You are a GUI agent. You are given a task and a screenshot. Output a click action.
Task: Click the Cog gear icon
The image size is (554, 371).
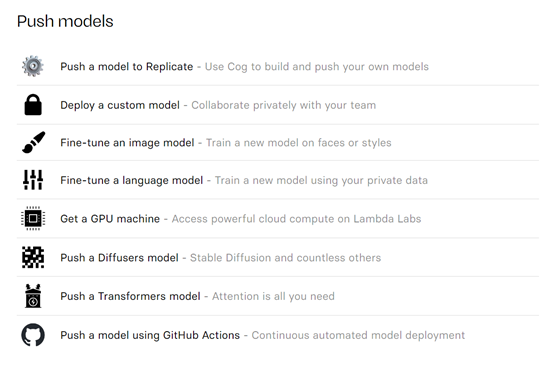[33, 66]
